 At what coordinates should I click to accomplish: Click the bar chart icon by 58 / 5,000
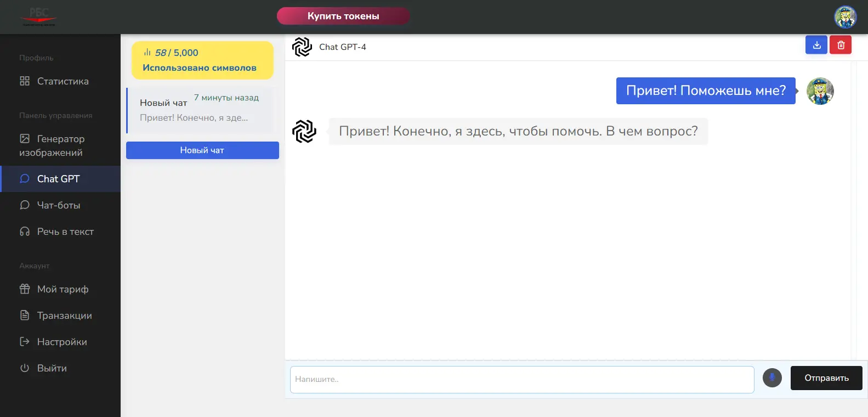(147, 53)
